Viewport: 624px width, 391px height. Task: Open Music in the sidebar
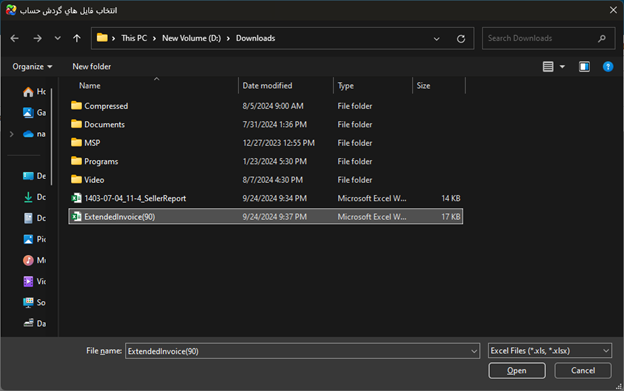tap(34, 260)
